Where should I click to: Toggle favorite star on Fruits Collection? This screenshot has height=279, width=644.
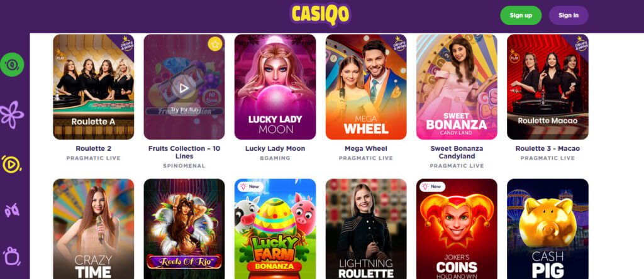(x=215, y=44)
